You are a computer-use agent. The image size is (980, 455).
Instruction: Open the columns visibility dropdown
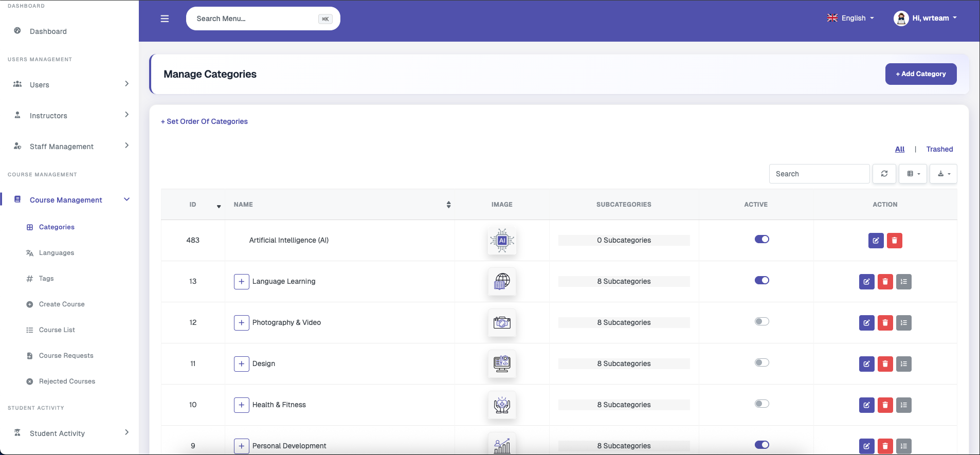point(913,174)
